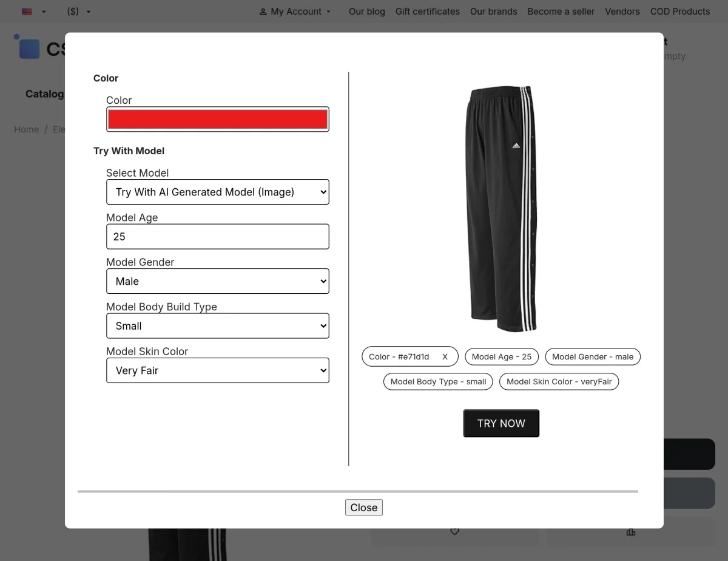Remove the Color - #e71d1d tag via its X
Viewport: 728px width, 561px height.
click(x=445, y=356)
